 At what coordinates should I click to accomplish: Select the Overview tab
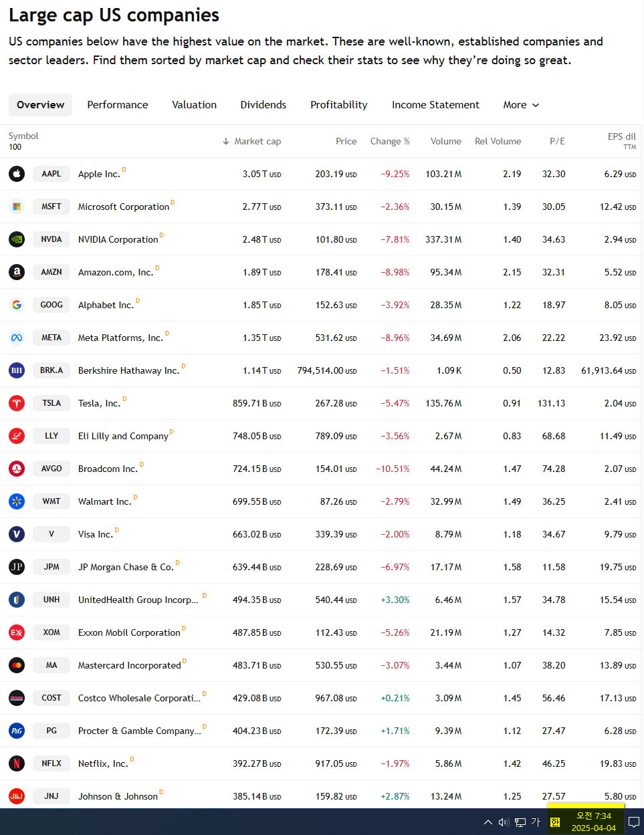click(40, 105)
